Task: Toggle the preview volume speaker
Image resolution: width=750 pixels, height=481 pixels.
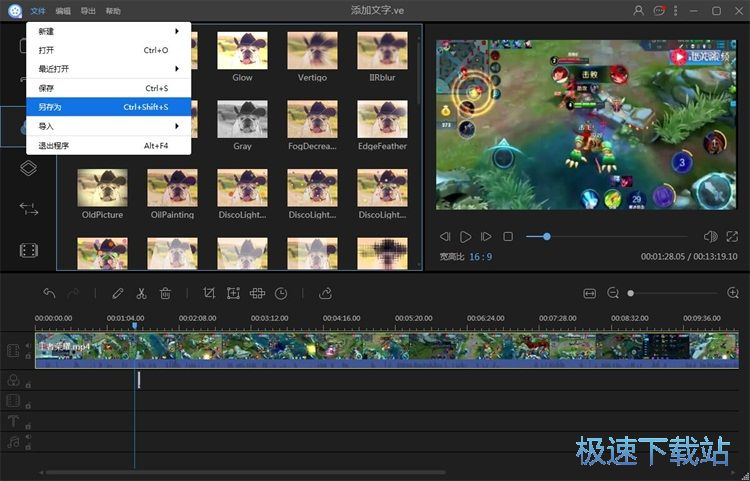Action: pos(710,236)
